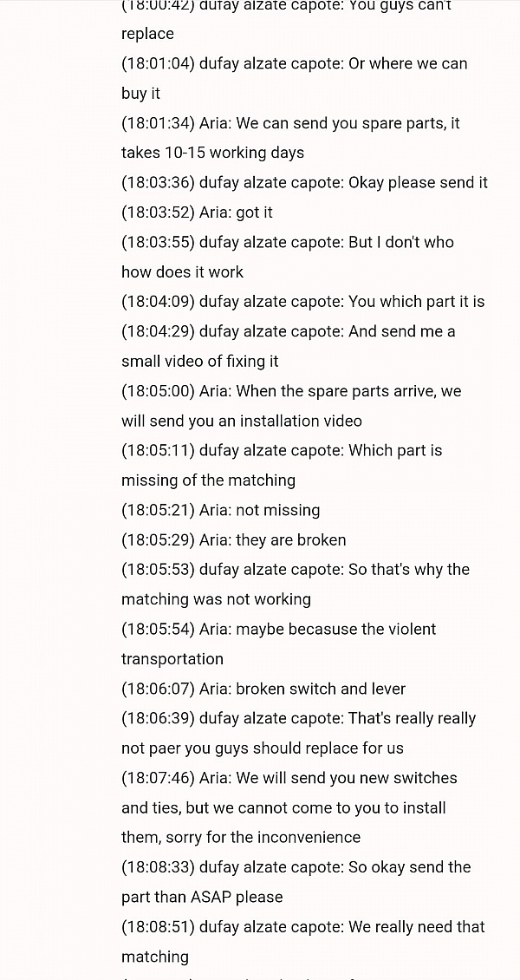Click the message "You guys can't replace"
520x980 pixels.
(286, 19)
